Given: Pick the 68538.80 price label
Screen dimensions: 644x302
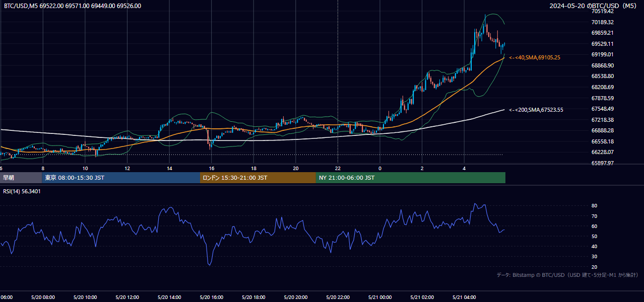Looking at the screenshot, I should tap(603, 76).
